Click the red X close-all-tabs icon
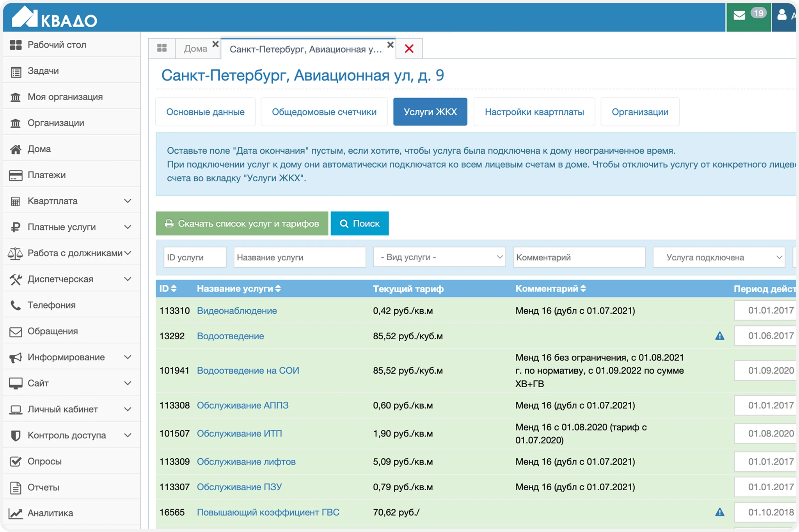 coord(409,49)
